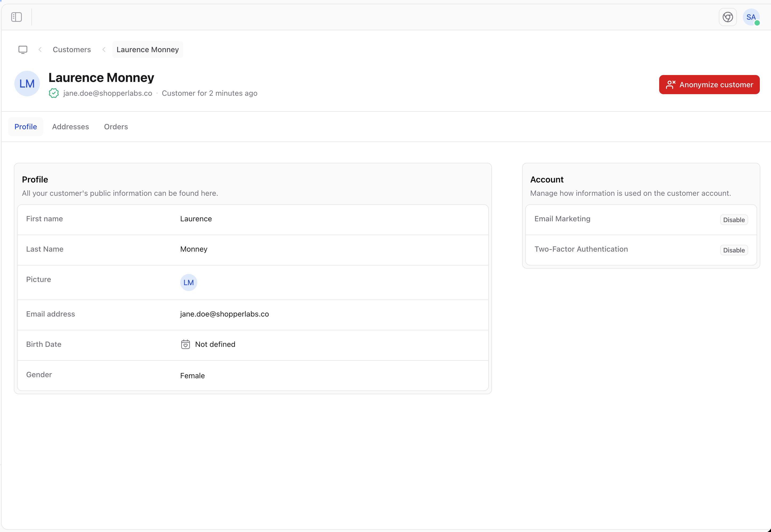Open the Orders tab
This screenshot has height=532, width=771.
point(116,127)
